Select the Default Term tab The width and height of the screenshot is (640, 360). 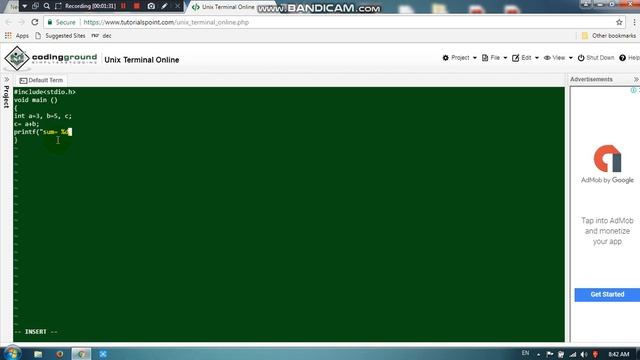[x=41, y=80]
